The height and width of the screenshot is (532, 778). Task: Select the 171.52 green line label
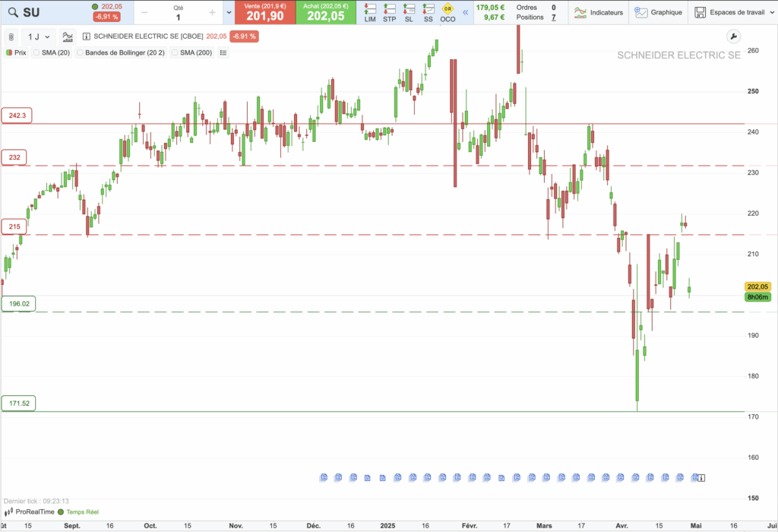point(19,403)
